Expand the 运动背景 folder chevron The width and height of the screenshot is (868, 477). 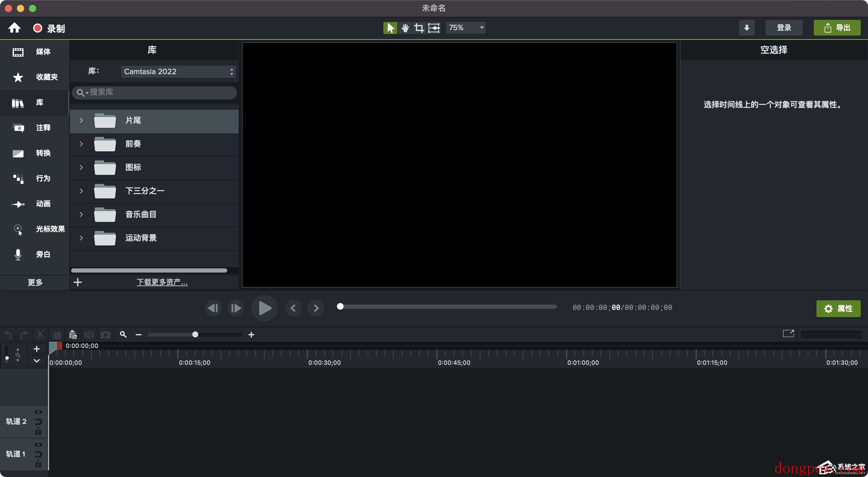81,238
